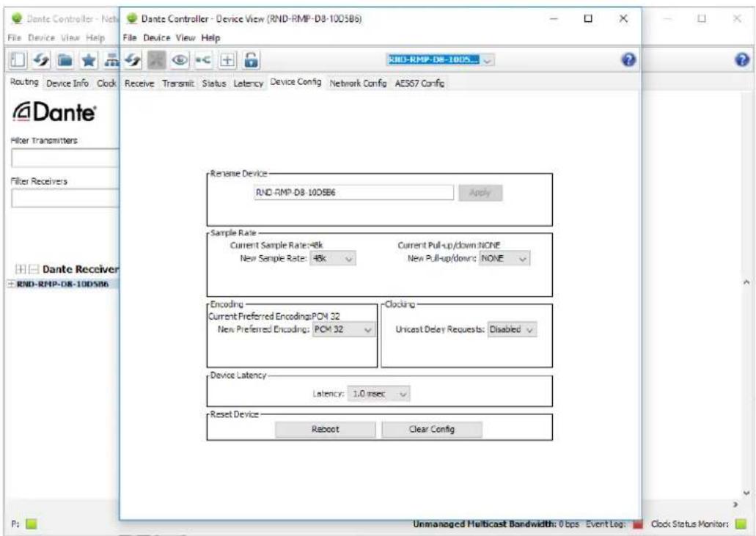This screenshot has height=536, width=756.
Task: Click the 'Current Preferred Encoding:PCM 32' text
Action: pos(274,317)
